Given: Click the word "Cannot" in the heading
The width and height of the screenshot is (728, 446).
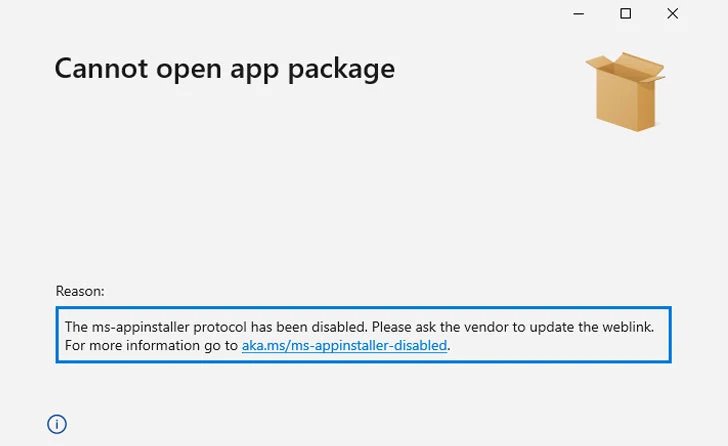Looking at the screenshot, I should [x=101, y=69].
